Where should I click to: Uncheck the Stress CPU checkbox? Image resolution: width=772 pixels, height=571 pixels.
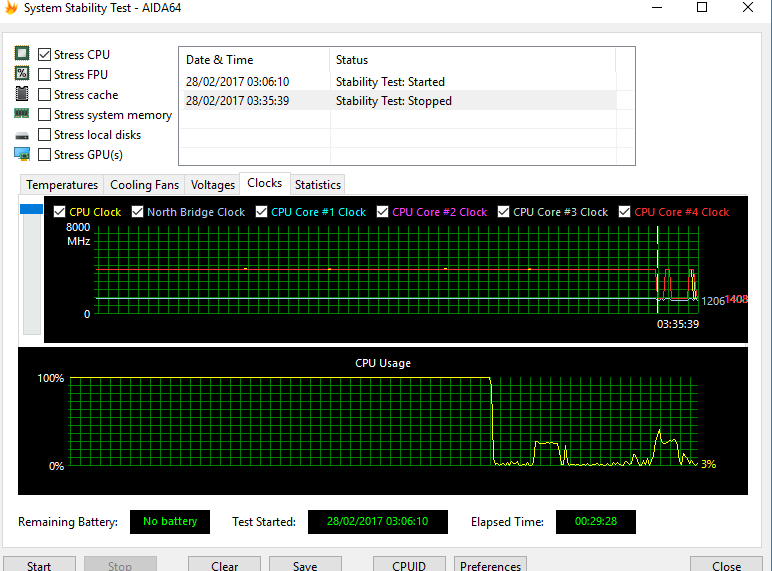tap(44, 54)
